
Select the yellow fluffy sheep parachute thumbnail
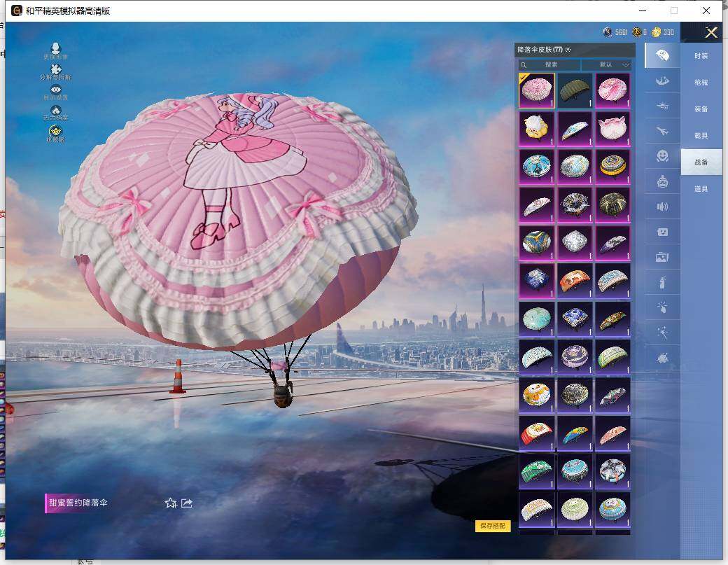click(x=536, y=128)
